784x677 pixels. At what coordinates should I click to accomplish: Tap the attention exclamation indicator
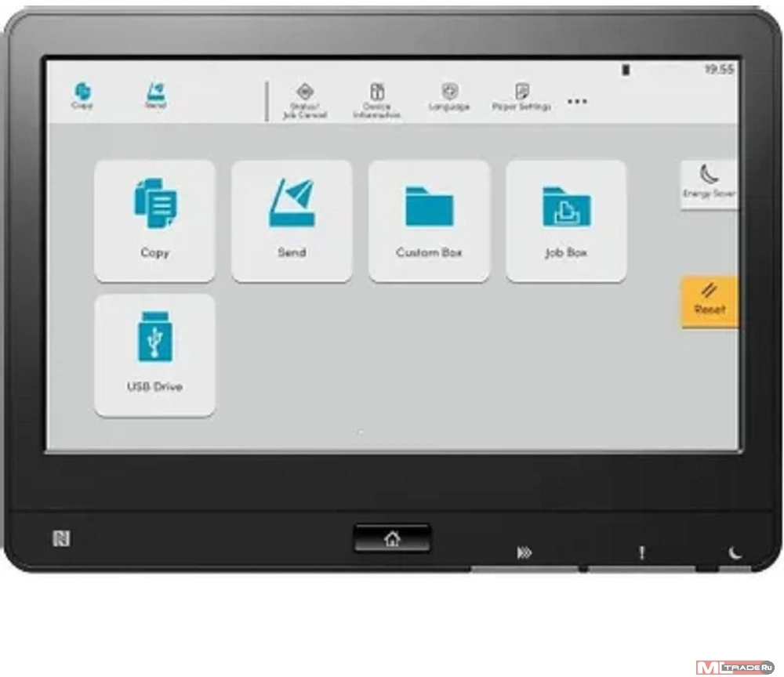coord(642,553)
